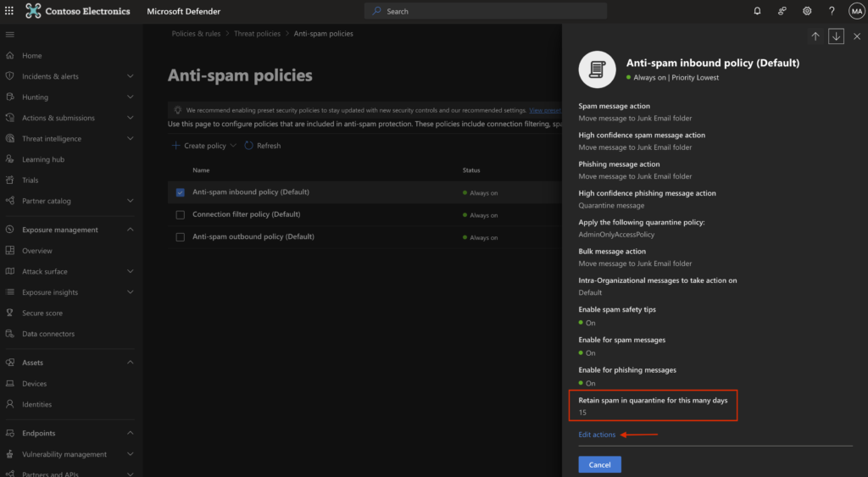Click the Contoso app launcher grid icon
The height and width of the screenshot is (477, 868).
tap(34, 11)
